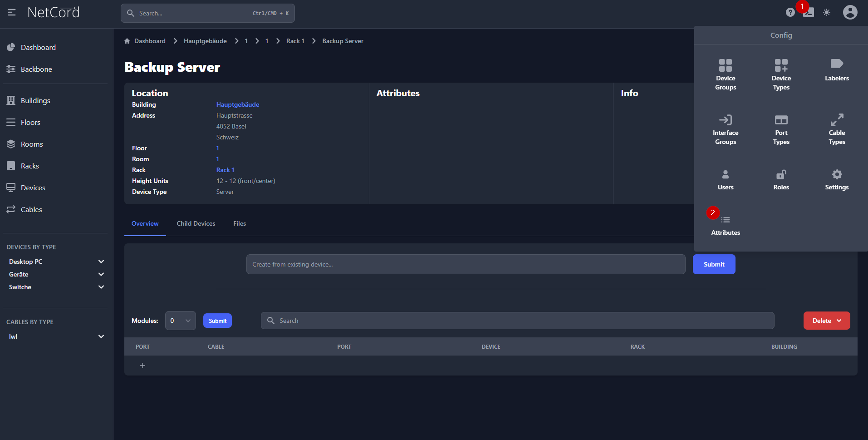
Task: Open Device Groups in Config panel
Action: (x=725, y=74)
